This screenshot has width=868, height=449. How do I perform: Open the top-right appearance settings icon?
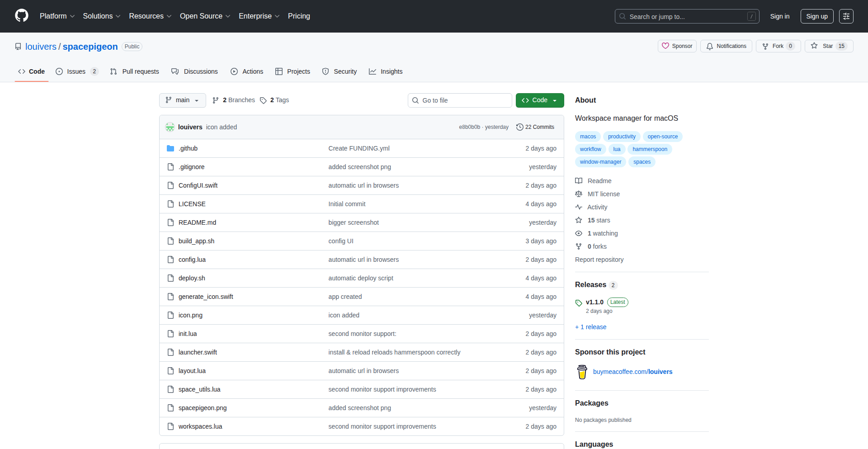click(x=846, y=16)
